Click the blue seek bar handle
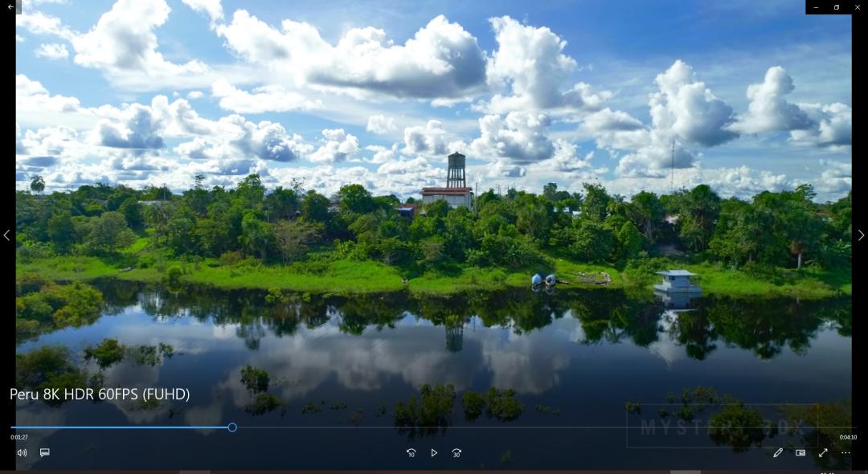868x474 pixels. pyautogui.click(x=232, y=427)
